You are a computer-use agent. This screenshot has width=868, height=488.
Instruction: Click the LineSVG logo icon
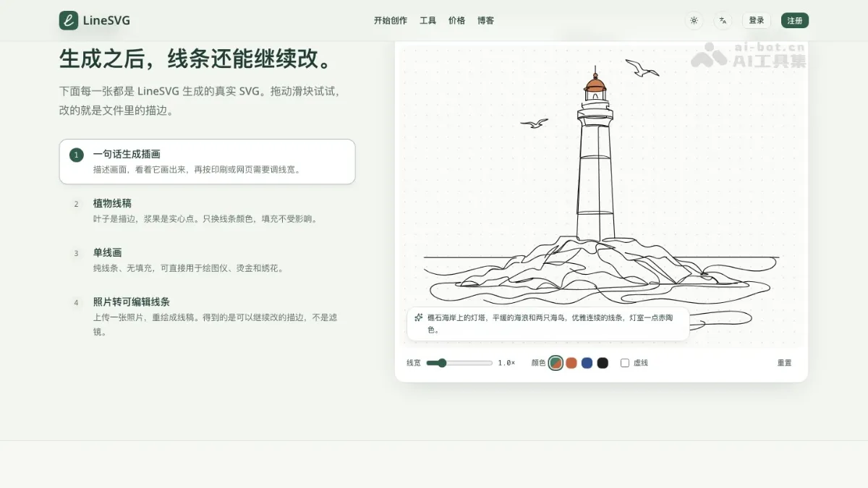pyautogui.click(x=69, y=20)
